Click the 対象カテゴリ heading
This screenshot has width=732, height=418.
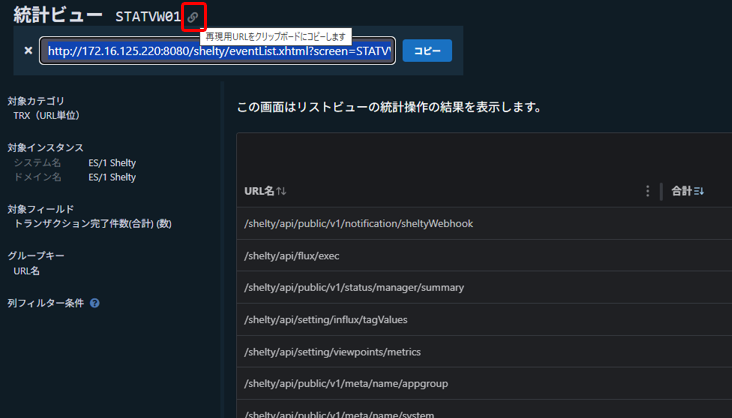tap(36, 101)
